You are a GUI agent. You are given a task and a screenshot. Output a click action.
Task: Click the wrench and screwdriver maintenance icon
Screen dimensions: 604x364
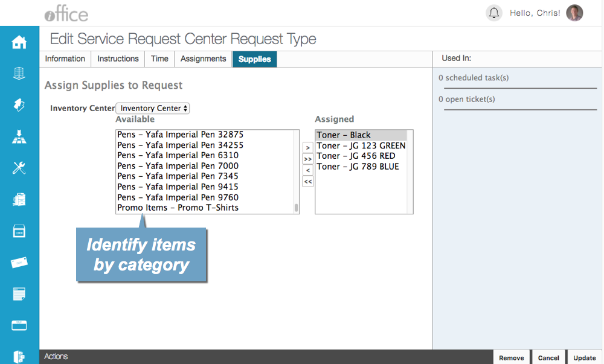point(19,168)
